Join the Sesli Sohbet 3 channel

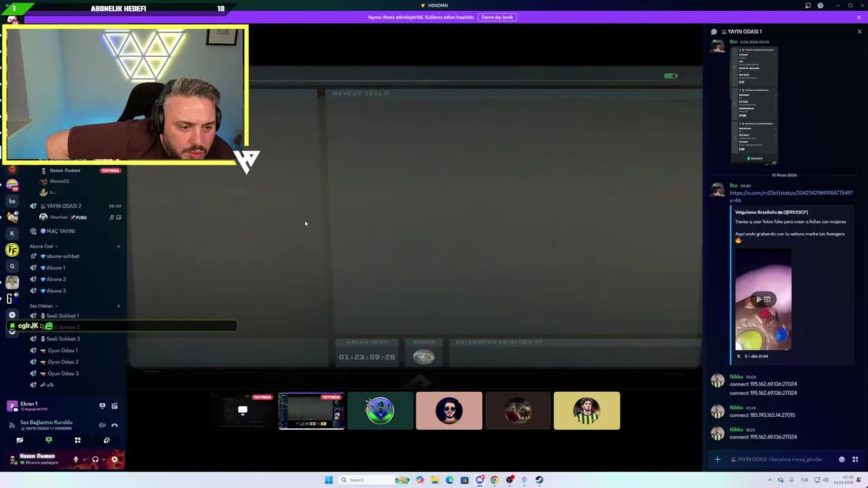coord(75,339)
